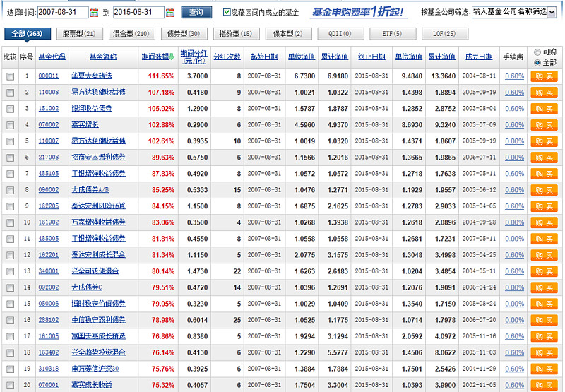Screen dimensions: 565x392
Task: Switch to LOF(25) tab
Action: pyautogui.click(x=445, y=34)
